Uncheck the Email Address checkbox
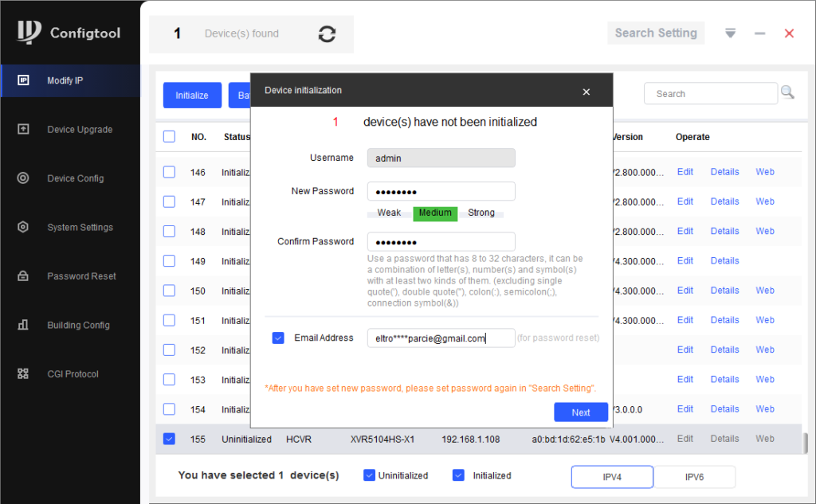The width and height of the screenshot is (816, 504). coord(278,338)
